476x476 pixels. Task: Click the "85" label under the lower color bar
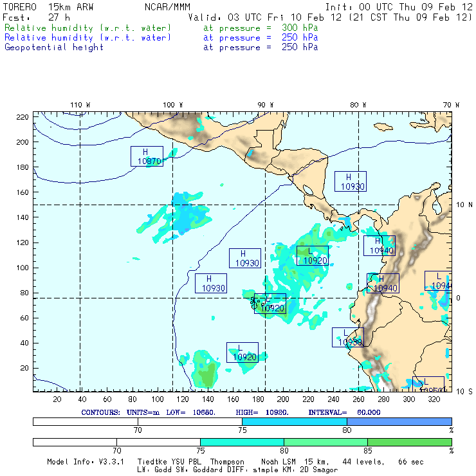click(368, 450)
